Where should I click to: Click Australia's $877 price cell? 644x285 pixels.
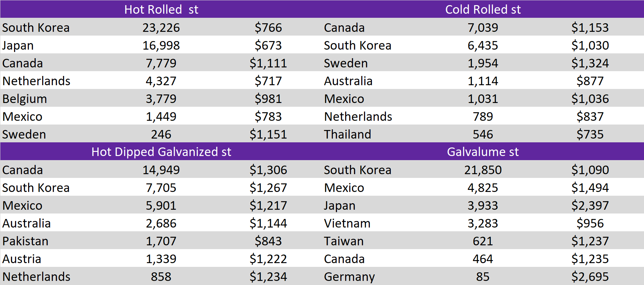coord(590,81)
